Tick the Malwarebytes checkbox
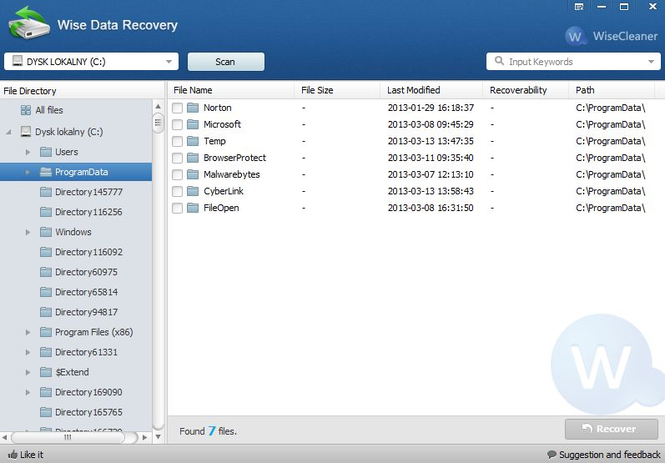The image size is (665, 463). pyautogui.click(x=177, y=175)
